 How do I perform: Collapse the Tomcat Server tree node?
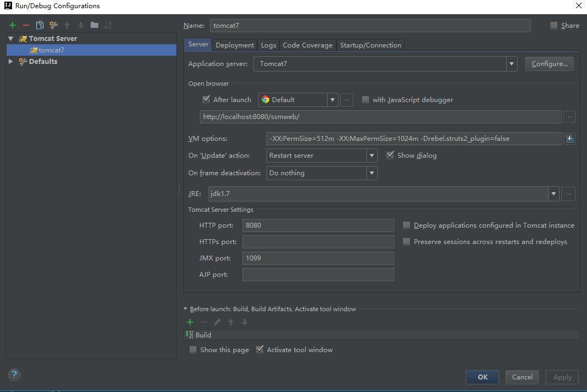[x=11, y=39]
